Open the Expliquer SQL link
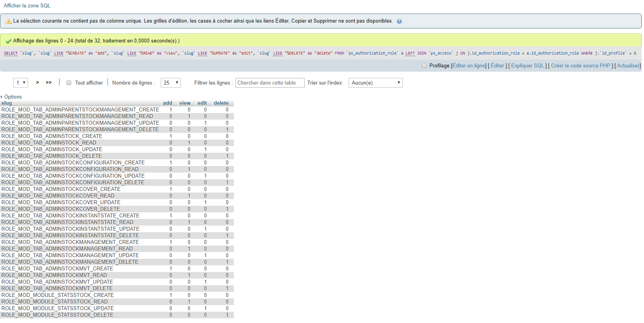644x323 pixels. pos(528,65)
